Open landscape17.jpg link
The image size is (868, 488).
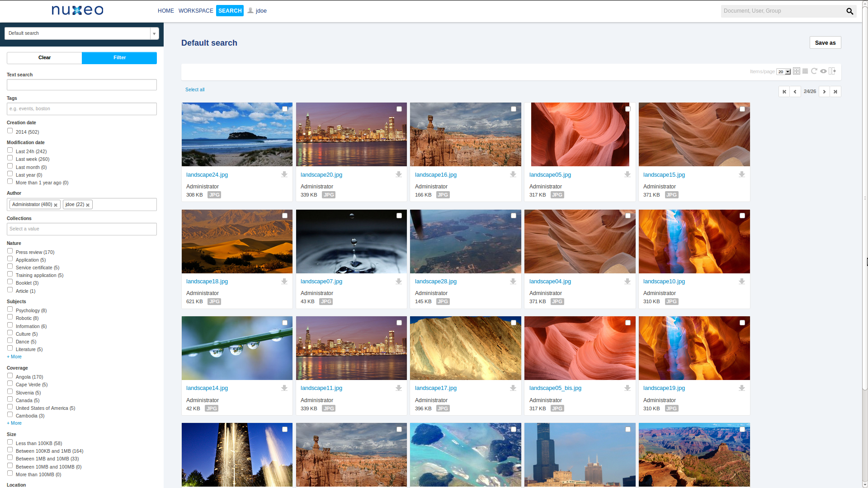click(436, 388)
